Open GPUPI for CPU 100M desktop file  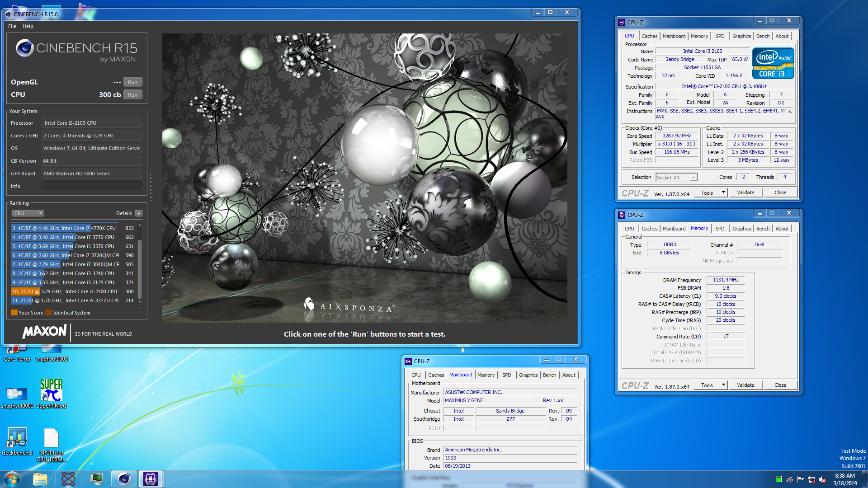(51, 445)
